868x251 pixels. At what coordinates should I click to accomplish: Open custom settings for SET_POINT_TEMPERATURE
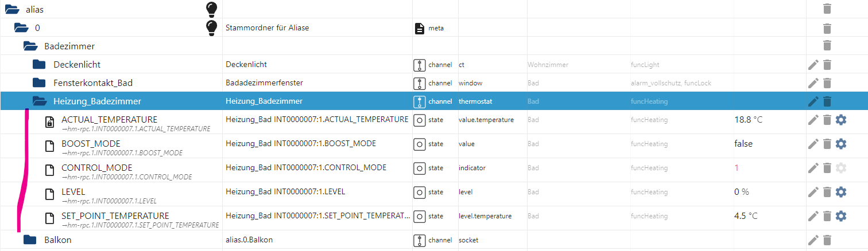[x=841, y=216]
